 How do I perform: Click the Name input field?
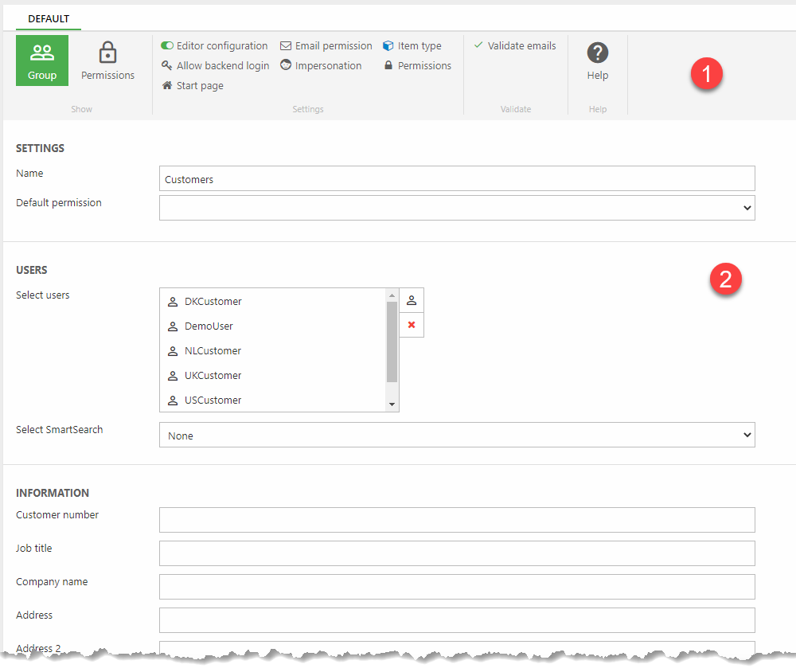coord(457,179)
